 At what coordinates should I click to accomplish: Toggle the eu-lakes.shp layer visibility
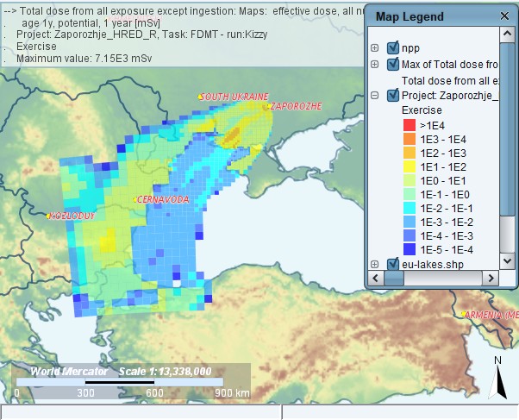(x=393, y=263)
